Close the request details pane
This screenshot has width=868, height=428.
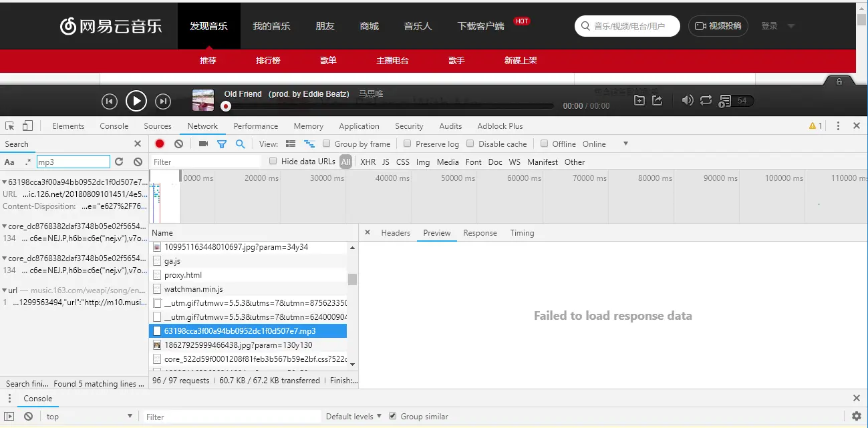click(x=367, y=232)
